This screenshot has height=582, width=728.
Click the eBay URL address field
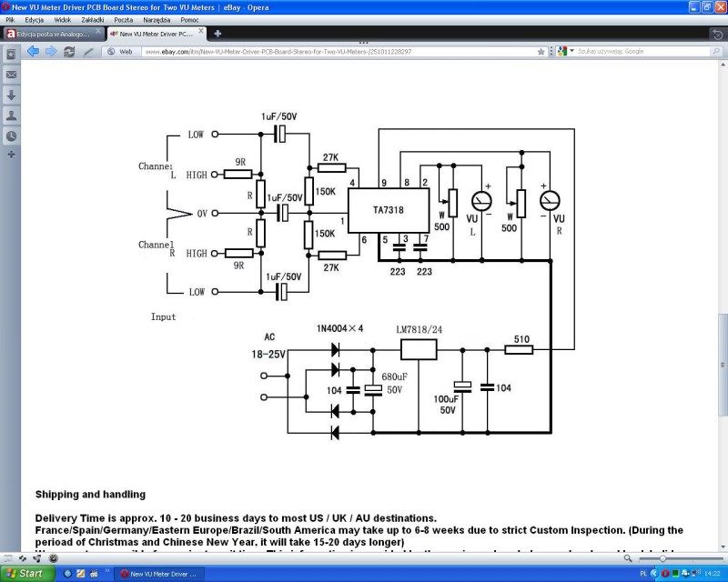coord(338,52)
